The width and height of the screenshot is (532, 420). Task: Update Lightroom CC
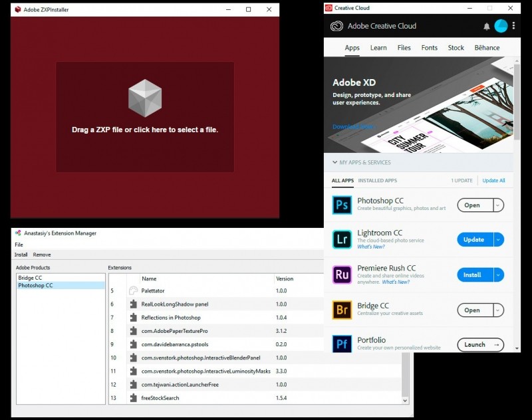475,240
